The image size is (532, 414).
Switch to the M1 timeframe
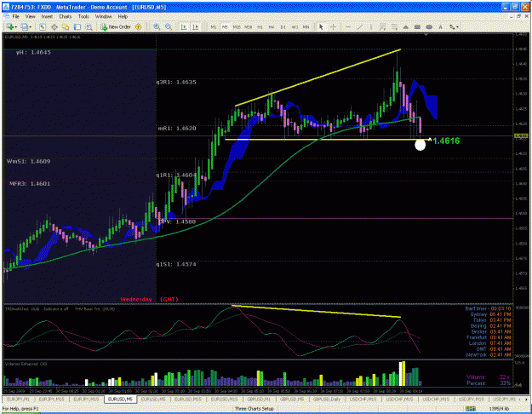[214, 26]
